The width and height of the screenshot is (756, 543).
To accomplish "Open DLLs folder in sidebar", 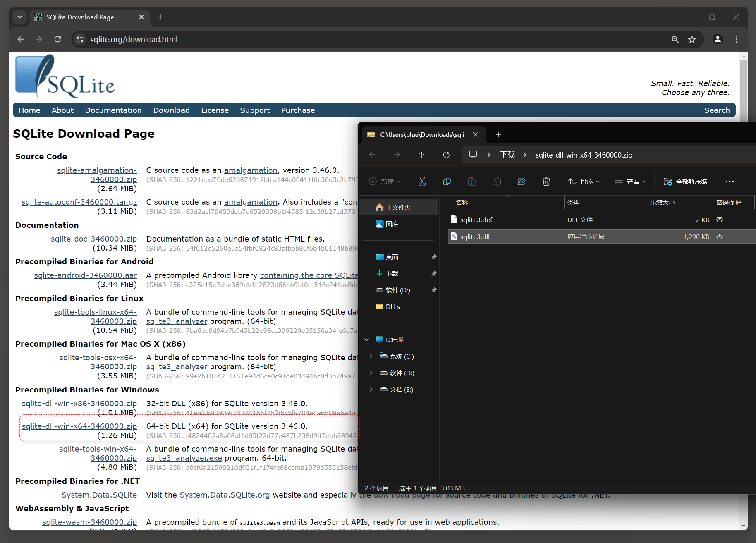I will tap(399, 306).
